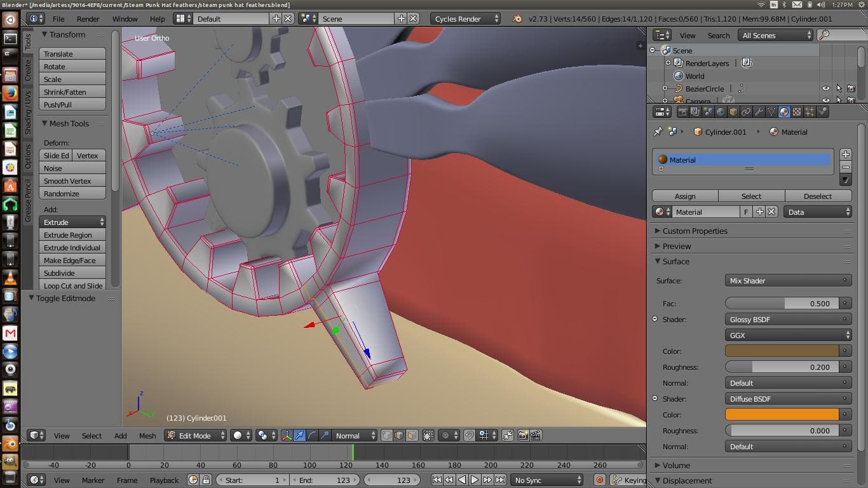Open the Object properties cube icon
Screen dimensions: 868x488
tap(733, 111)
